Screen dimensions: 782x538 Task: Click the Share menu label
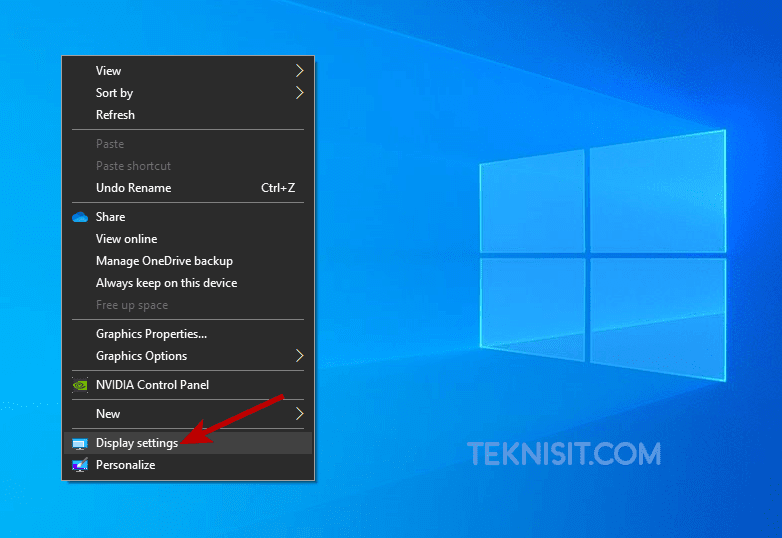(110, 217)
